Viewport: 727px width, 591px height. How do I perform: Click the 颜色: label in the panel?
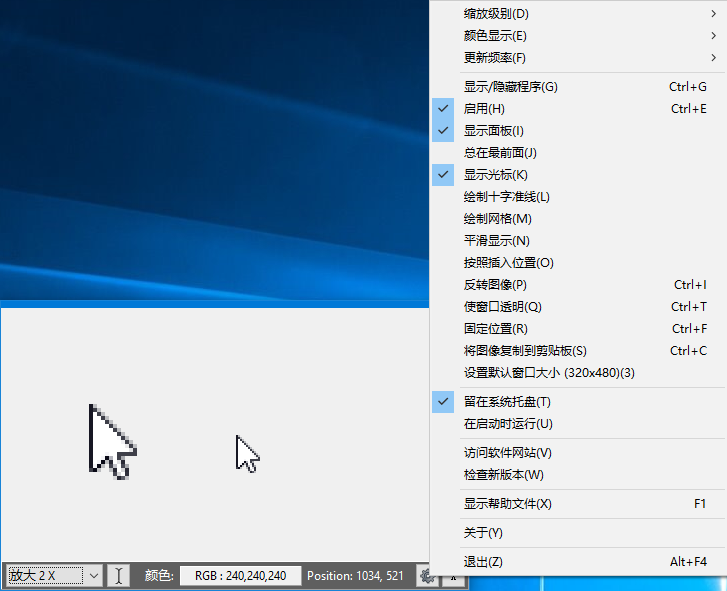coord(159,576)
